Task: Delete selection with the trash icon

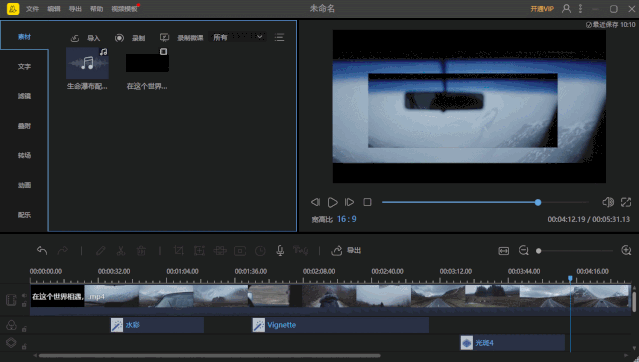Action: tap(141, 250)
